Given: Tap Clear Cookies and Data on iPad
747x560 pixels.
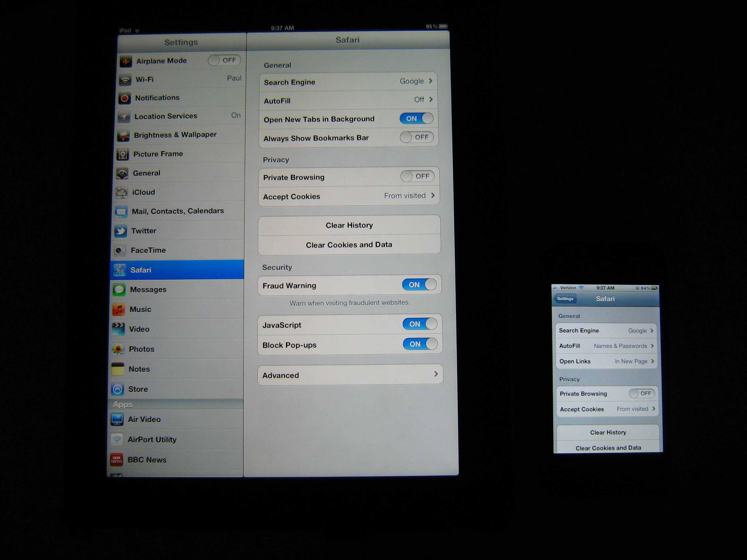Looking at the screenshot, I should tap(349, 245).
